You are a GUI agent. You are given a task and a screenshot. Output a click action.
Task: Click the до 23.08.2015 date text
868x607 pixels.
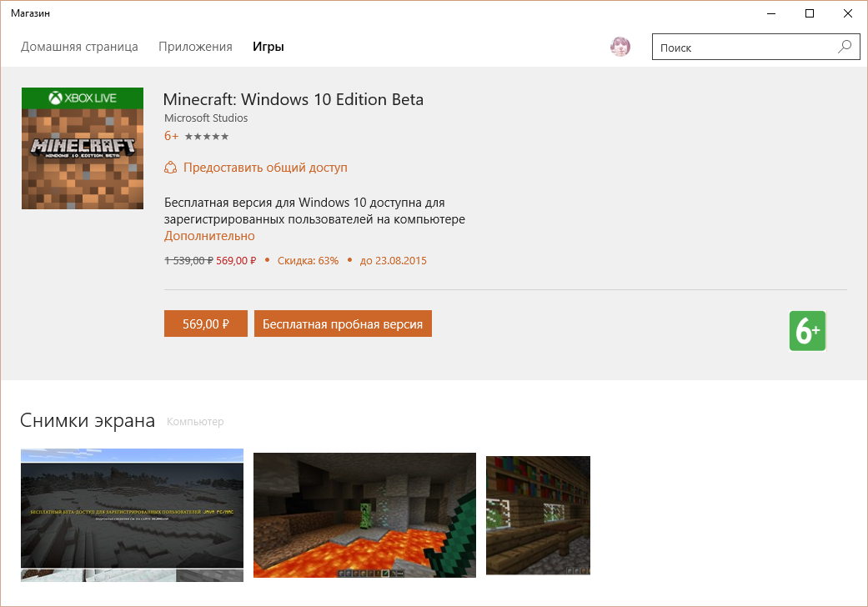(x=393, y=261)
